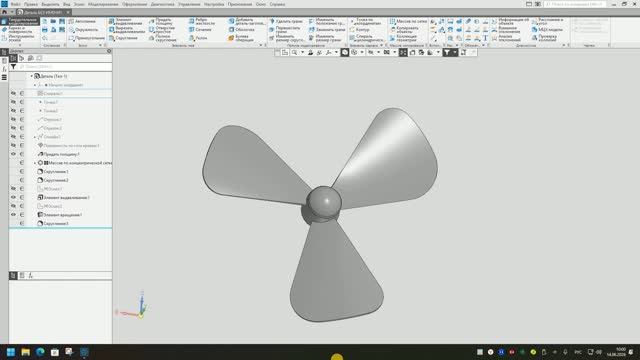Toggle visibility eye of Придать толщину1
This screenshot has height=360, width=640.
[13, 154]
